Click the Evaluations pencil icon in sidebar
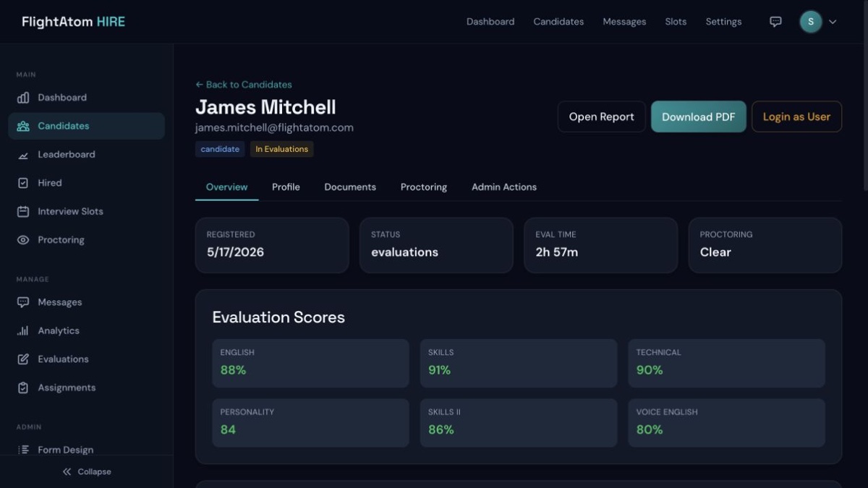 (23, 359)
